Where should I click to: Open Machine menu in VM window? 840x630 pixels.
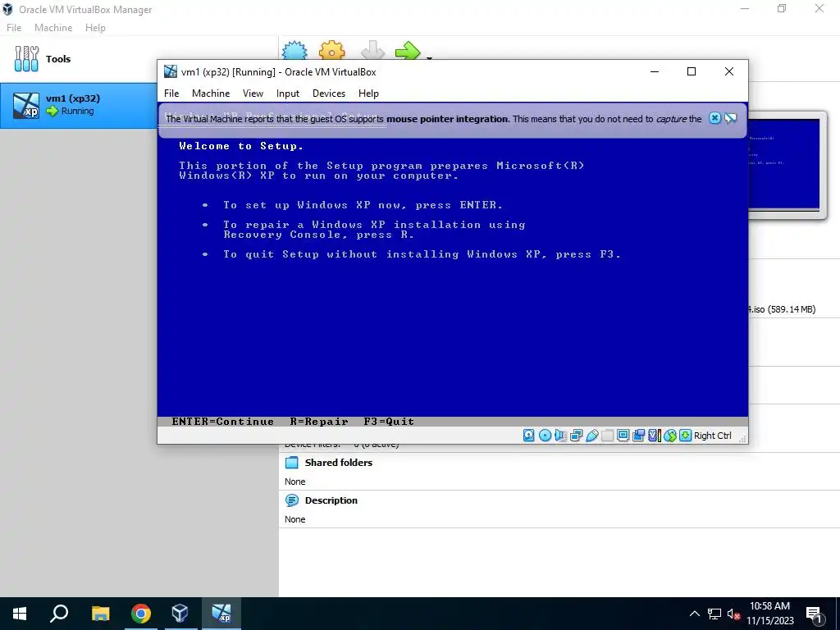pos(211,94)
